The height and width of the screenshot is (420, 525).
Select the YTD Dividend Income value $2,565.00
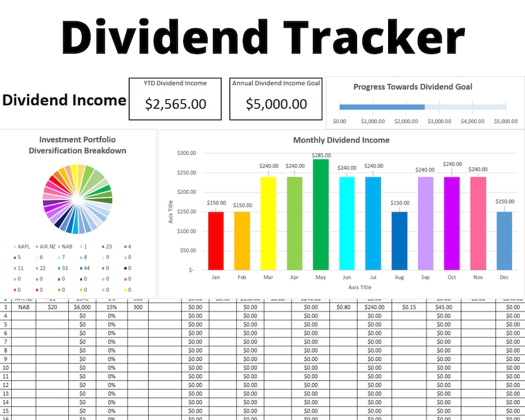point(175,104)
